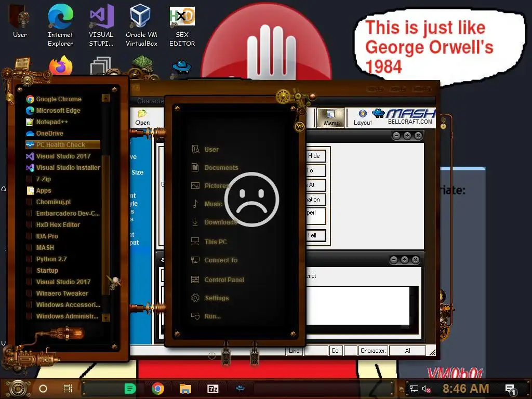Switch to the MASH app on the taskbar
This screenshot has height=399, width=532.
tap(240, 388)
